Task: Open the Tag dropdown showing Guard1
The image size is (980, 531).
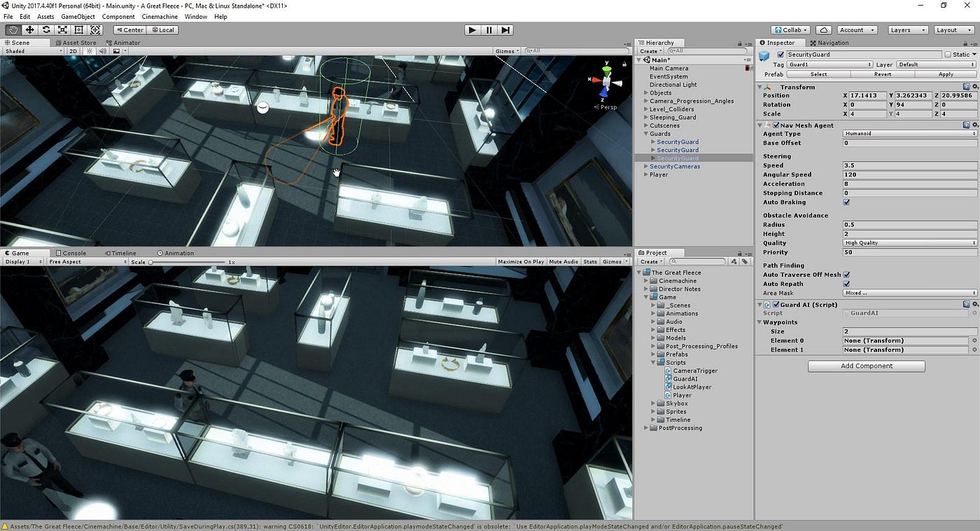Action: tap(829, 64)
